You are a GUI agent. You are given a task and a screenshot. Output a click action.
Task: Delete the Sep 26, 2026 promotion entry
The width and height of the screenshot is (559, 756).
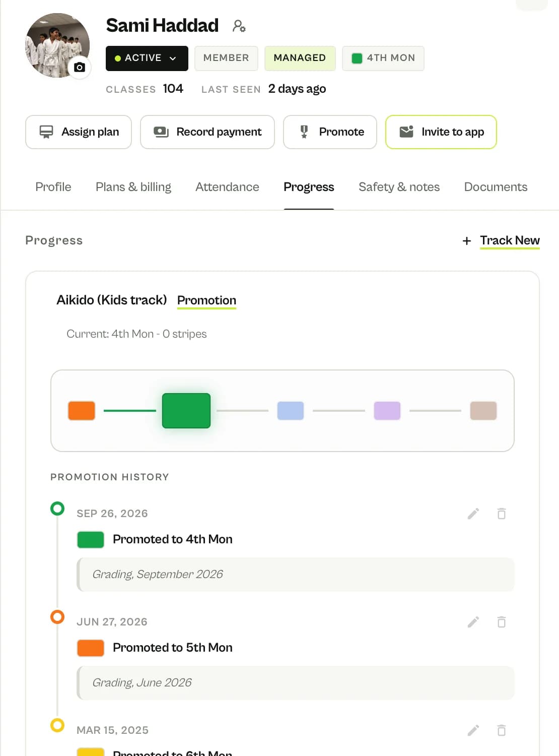(502, 514)
